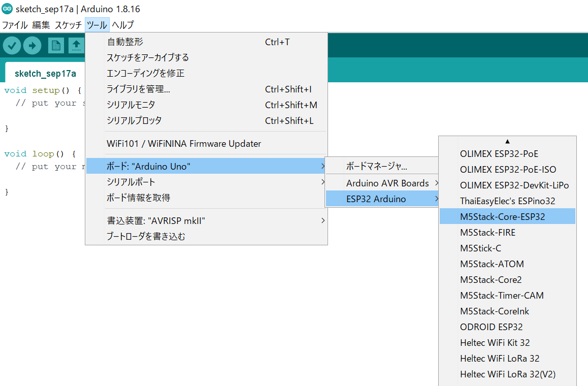Expand the 書込装置: "AVRISP mkII" submenu
Screen dimensions: 588x386
click(207, 220)
